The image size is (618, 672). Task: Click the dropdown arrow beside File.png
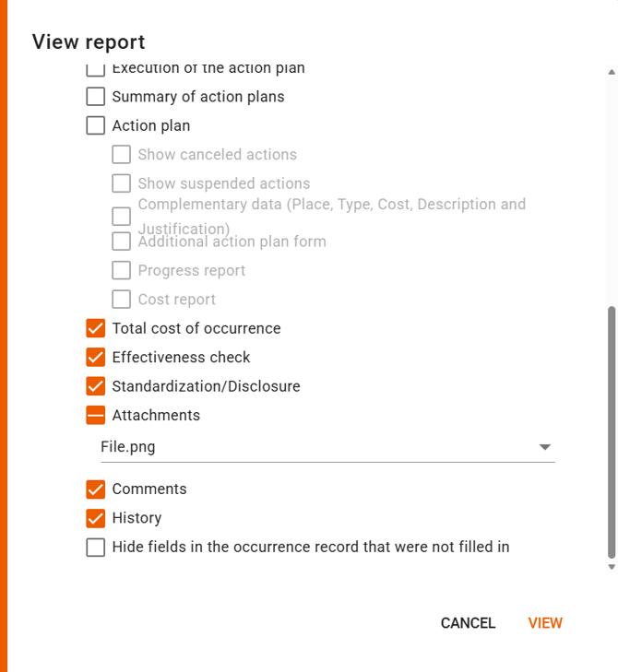(545, 447)
